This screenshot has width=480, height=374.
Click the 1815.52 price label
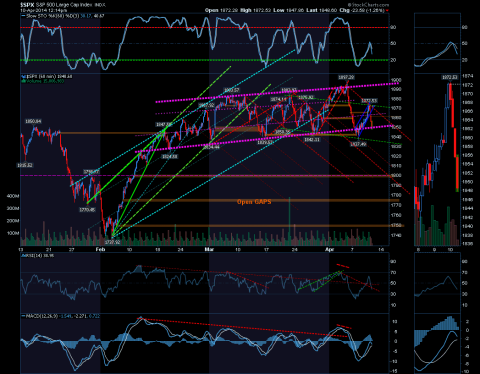click(x=25, y=165)
